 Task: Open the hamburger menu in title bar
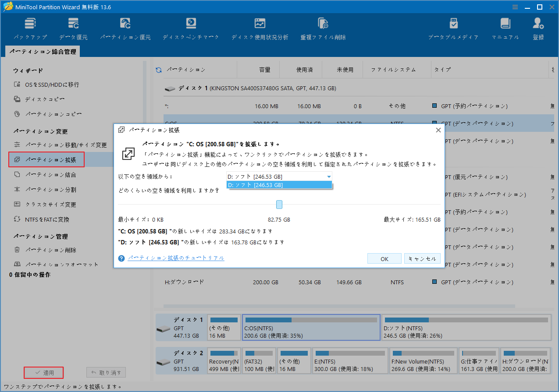click(515, 7)
